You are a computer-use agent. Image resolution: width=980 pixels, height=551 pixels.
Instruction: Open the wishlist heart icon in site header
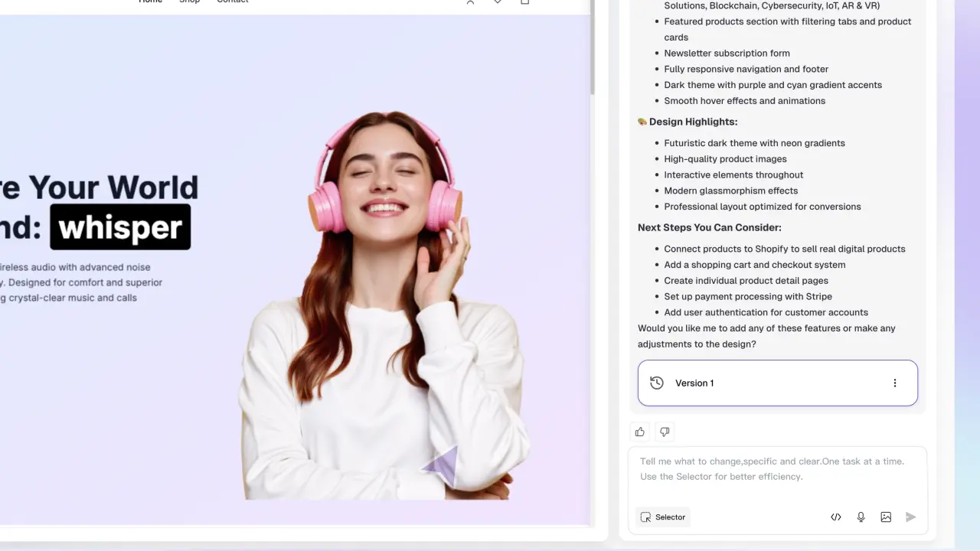click(498, 2)
